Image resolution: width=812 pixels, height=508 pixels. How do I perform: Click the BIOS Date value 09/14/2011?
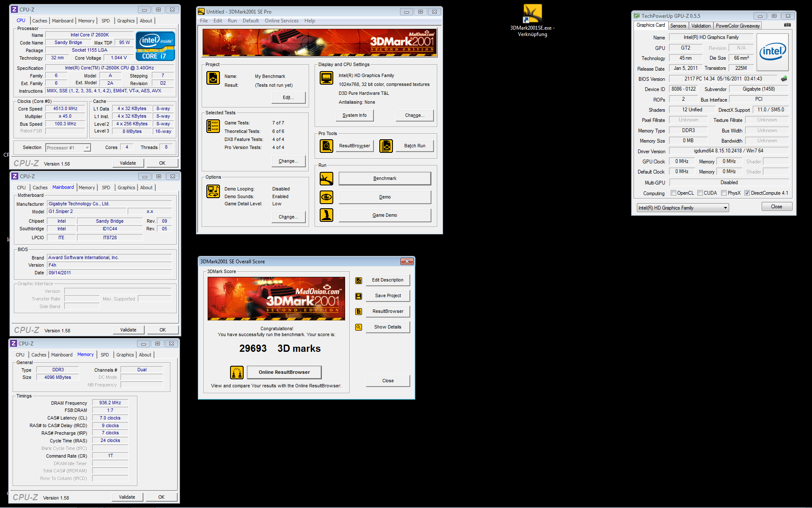[110, 273]
